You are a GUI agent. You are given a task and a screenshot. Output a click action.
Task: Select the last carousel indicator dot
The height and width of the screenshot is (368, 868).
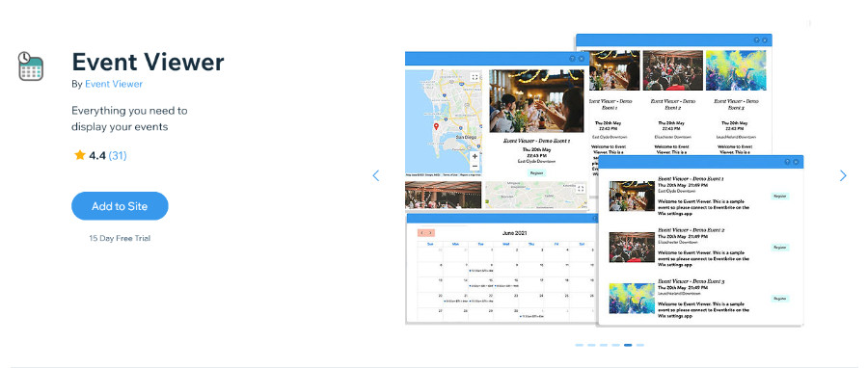(x=640, y=345)
